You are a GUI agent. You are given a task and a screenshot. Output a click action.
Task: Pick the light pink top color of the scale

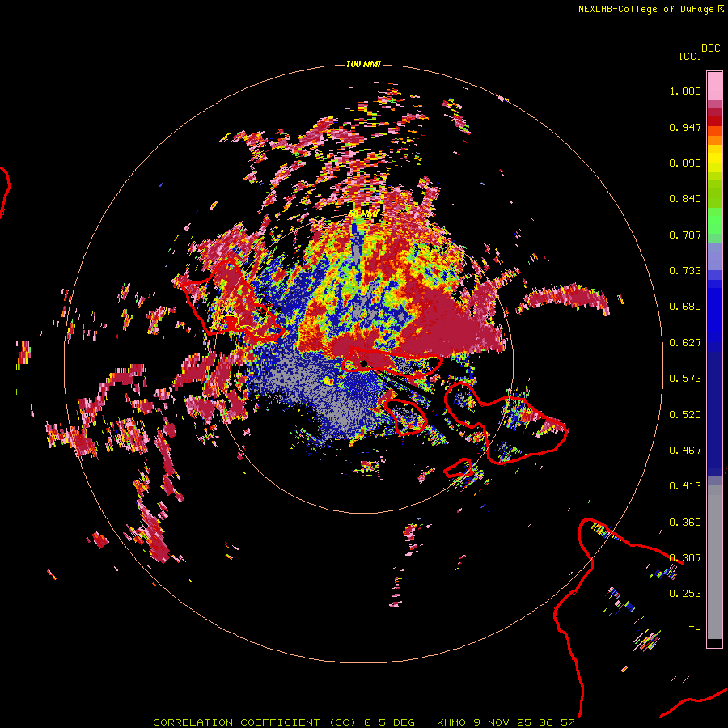pos(714,86)
